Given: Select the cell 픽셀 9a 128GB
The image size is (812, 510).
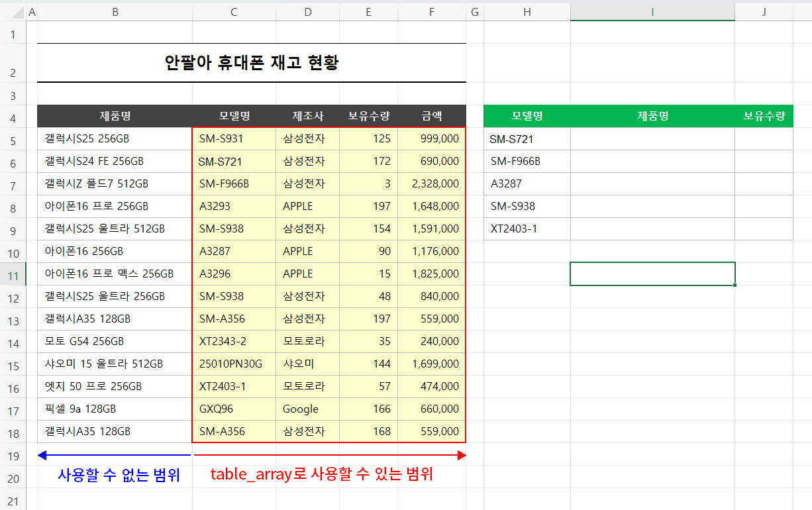Looking at the screenshot, I should tap(115, 409).
